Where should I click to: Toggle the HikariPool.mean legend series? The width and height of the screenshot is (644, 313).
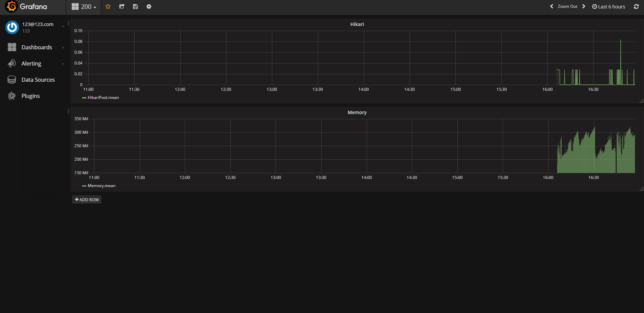pos(103,98)
